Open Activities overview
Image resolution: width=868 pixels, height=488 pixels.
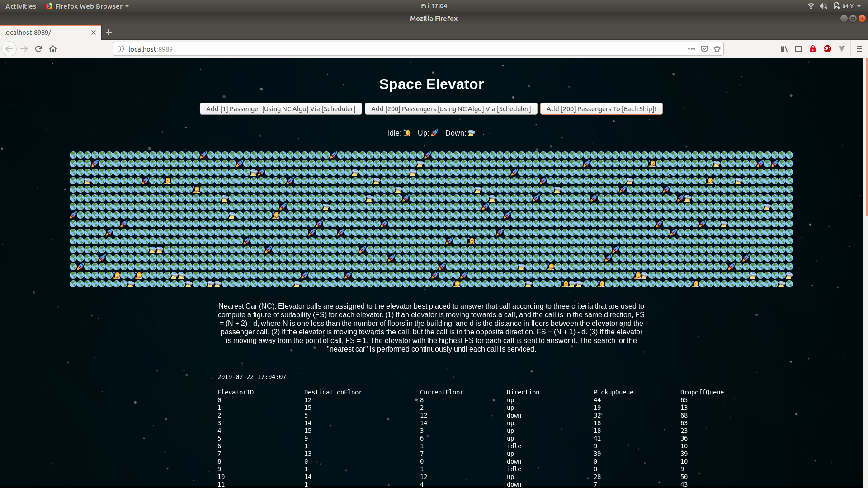pos(21,6)
